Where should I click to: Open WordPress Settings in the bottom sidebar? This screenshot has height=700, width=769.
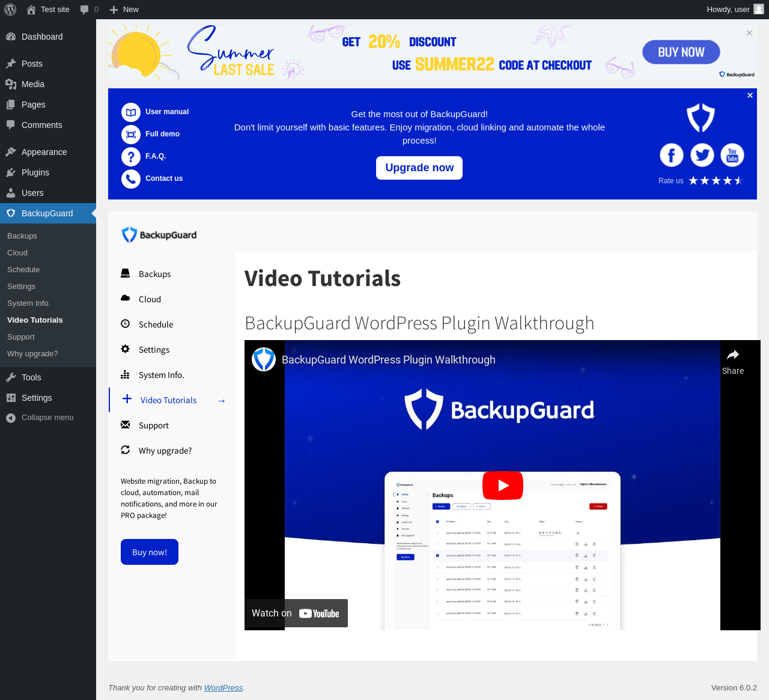48,398
